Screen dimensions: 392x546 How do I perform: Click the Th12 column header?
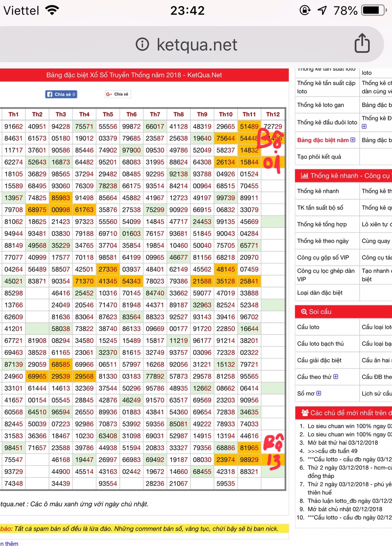tap(273, 114)
